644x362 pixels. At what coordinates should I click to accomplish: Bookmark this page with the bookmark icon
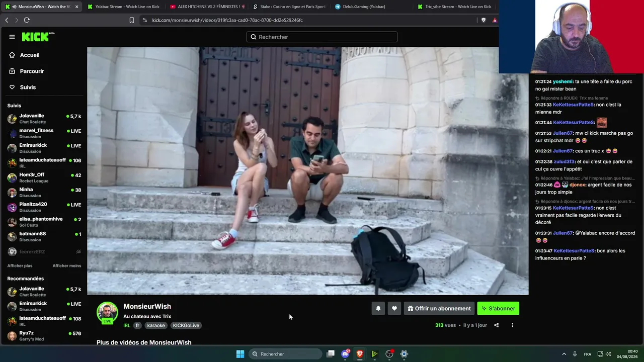(x=132, y=20)
